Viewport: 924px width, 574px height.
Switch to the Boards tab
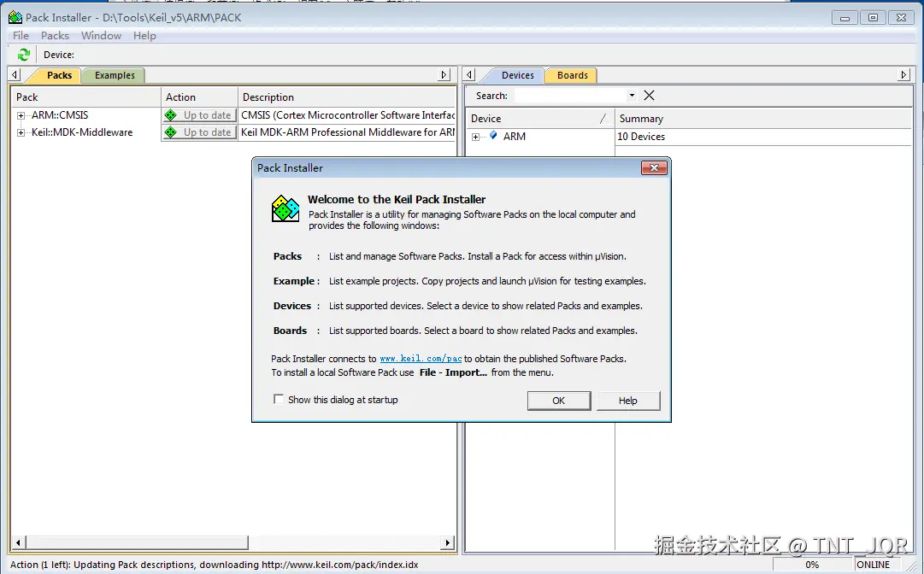(x=572, y=75)
